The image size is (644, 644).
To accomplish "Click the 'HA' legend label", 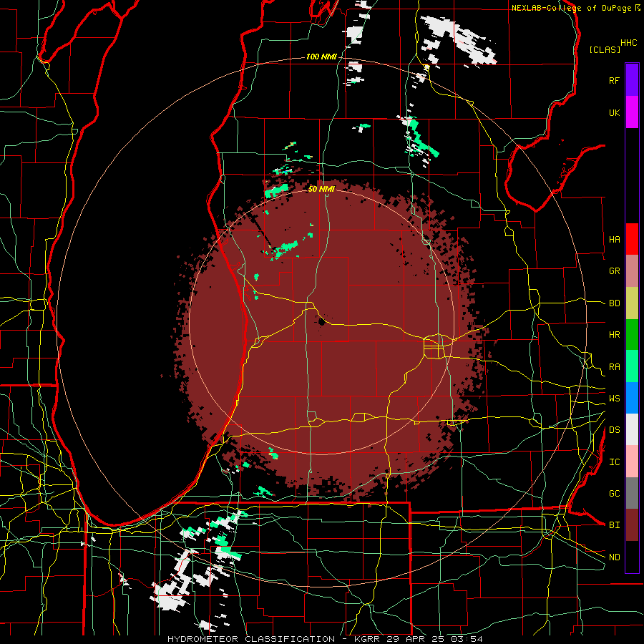I will 615,240.
